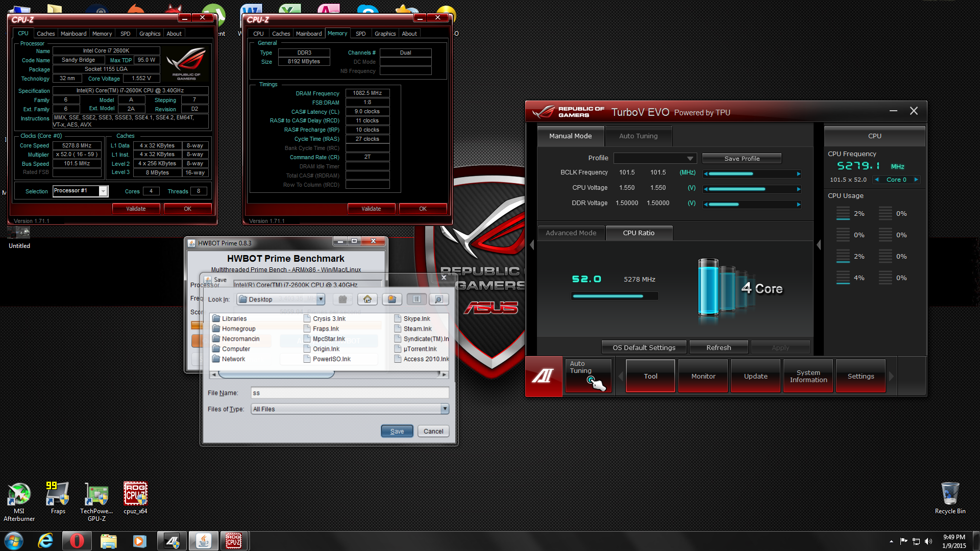Click the ASUS AI Suite logo button

(x=544, y=376)
